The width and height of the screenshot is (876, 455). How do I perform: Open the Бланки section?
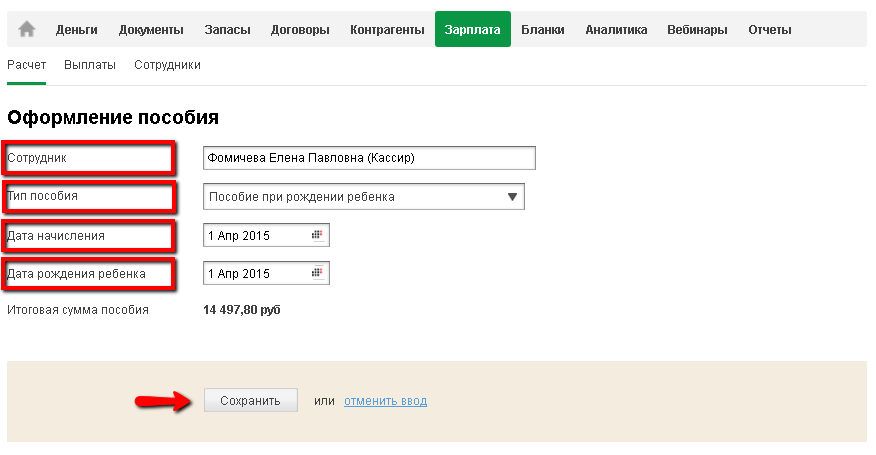click(543, 29)
